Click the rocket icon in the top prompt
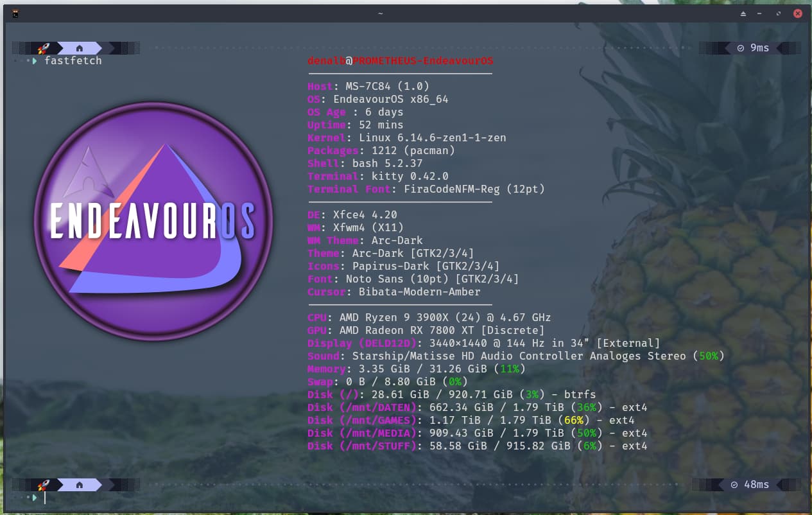The height and width of the screenshot is (515, 812). [x=44, y=48]
